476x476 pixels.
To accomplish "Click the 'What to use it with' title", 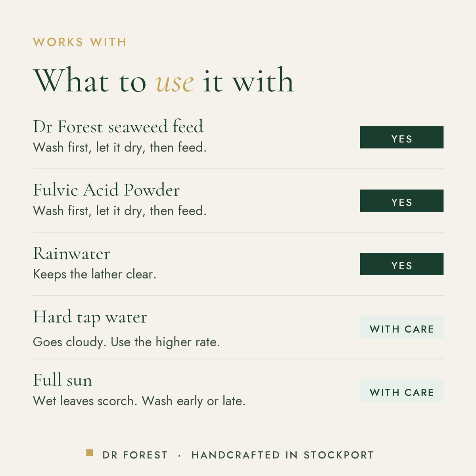I will point(163,81).
